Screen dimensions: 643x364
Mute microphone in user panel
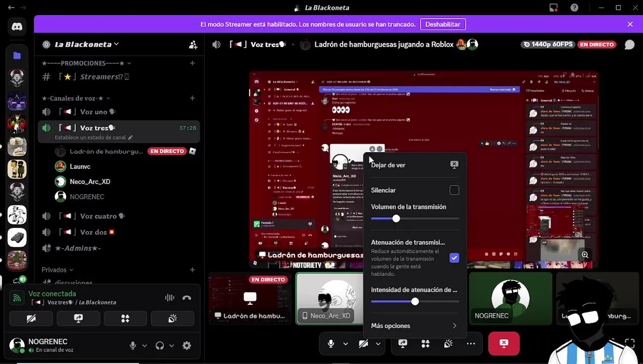(x=132, y=346)
